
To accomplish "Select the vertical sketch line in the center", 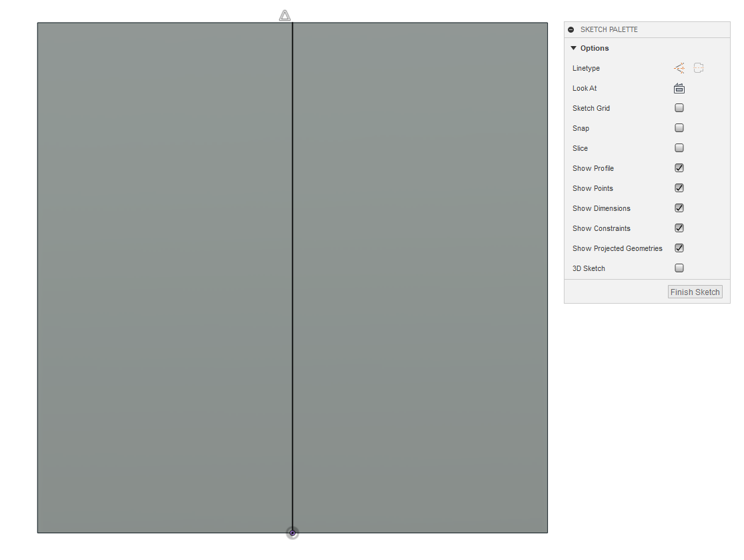I will pyautogui.click(x=292, y=278).
